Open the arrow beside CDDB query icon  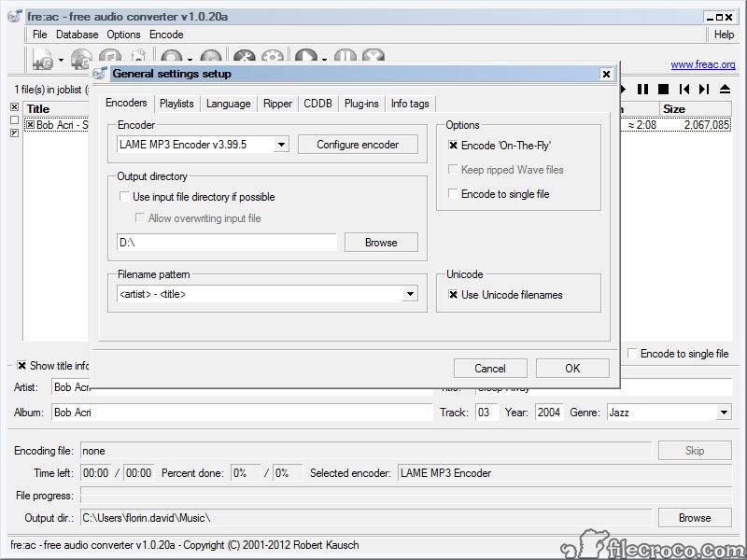pyautogui.click(x=190, y=60)
